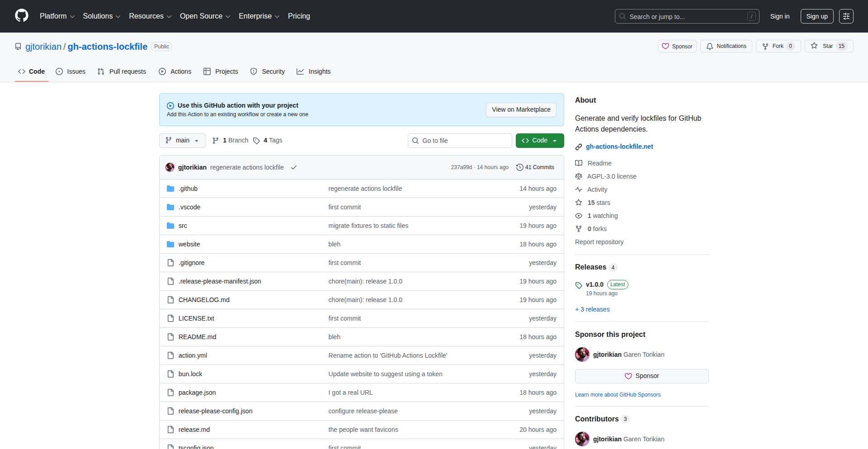Visit the gh-actions-lockfile.net website link
The width and height of the screenshot is (868, 449).
(x=619, y=146)
